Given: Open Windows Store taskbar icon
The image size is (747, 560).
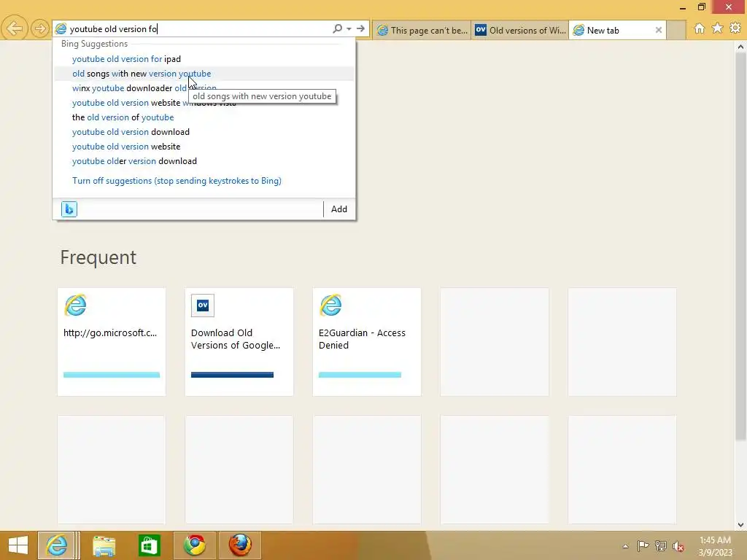Looking at the screenshot, I should click(x=149, y=545).
